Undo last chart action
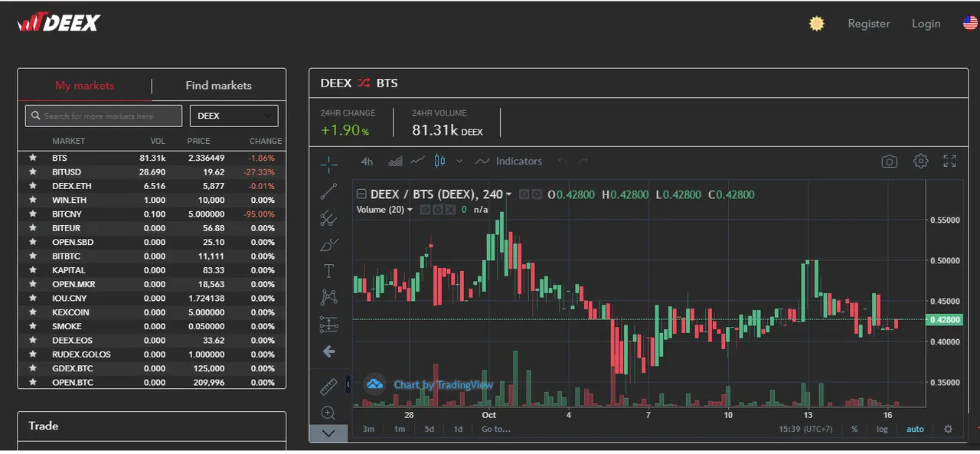This screenshot has height=454, width=980. point(563,161)
